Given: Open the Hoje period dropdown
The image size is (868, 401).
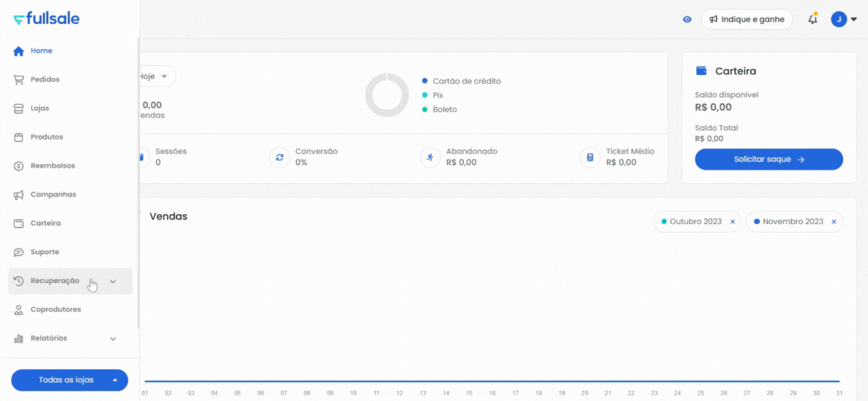Looking at the screenshot, I should (x=157, y=76).
